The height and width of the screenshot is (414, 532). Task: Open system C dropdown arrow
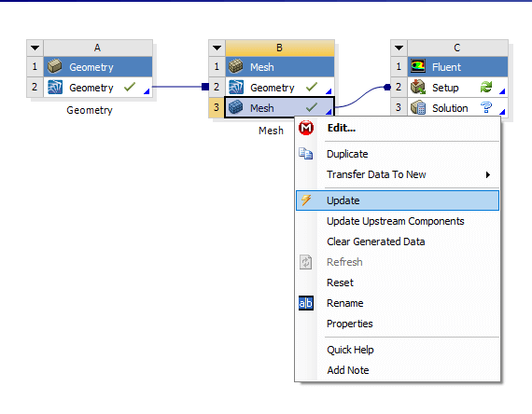click(x=399, y=48)
